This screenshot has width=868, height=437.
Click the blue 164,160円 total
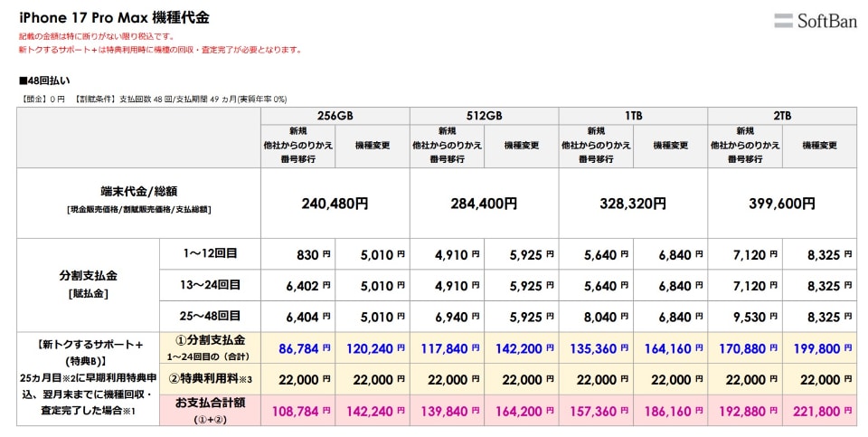tap(670, 348)
